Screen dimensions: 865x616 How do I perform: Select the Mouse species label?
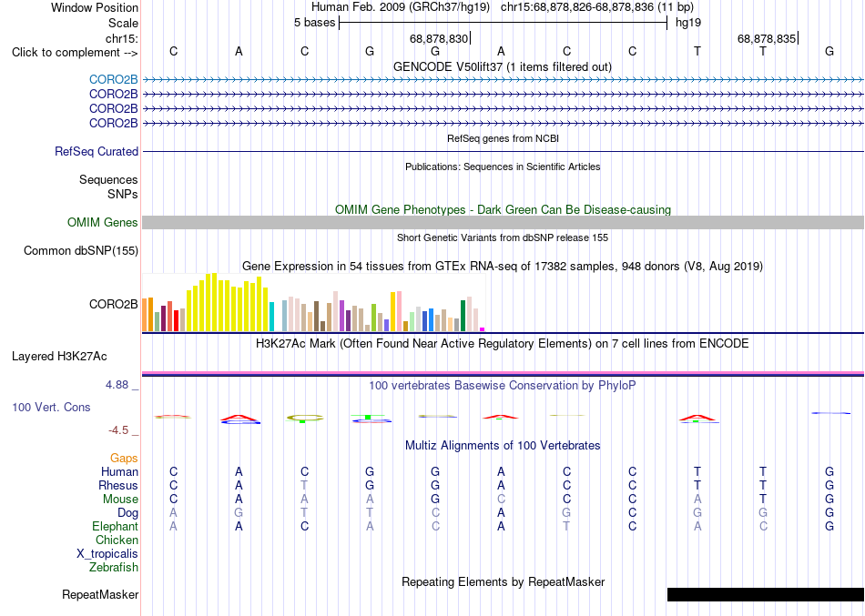click(120, 500)
